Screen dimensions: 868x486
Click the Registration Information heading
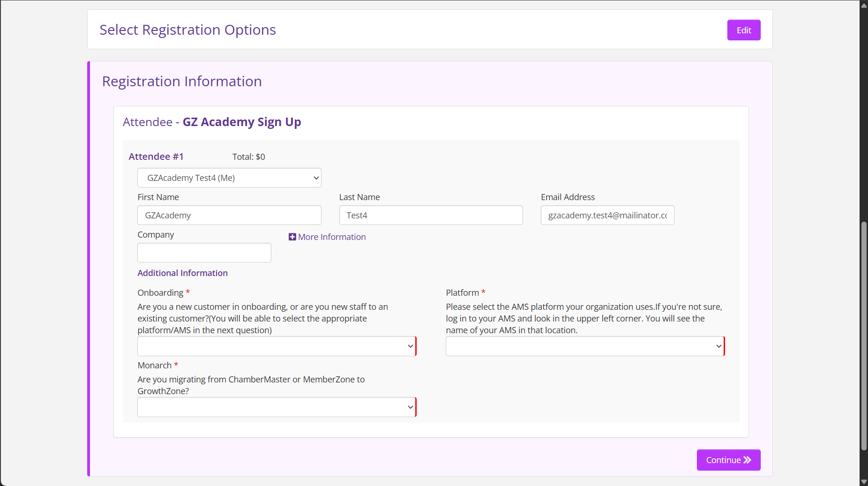tap(182, 81)
